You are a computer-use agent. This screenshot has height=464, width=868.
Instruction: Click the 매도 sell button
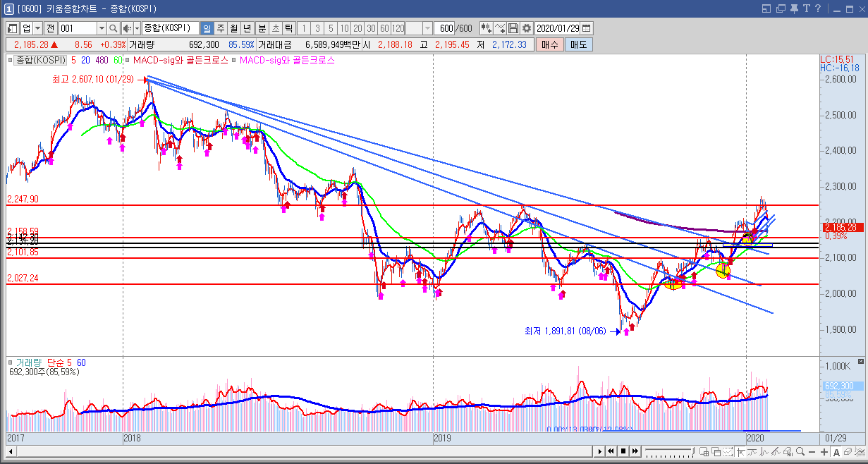click(578, 44)
